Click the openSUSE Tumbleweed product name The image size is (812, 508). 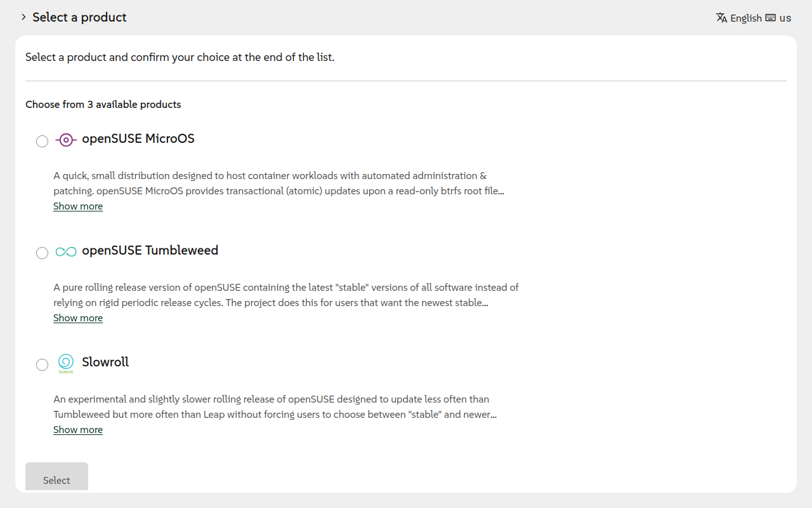150,250
